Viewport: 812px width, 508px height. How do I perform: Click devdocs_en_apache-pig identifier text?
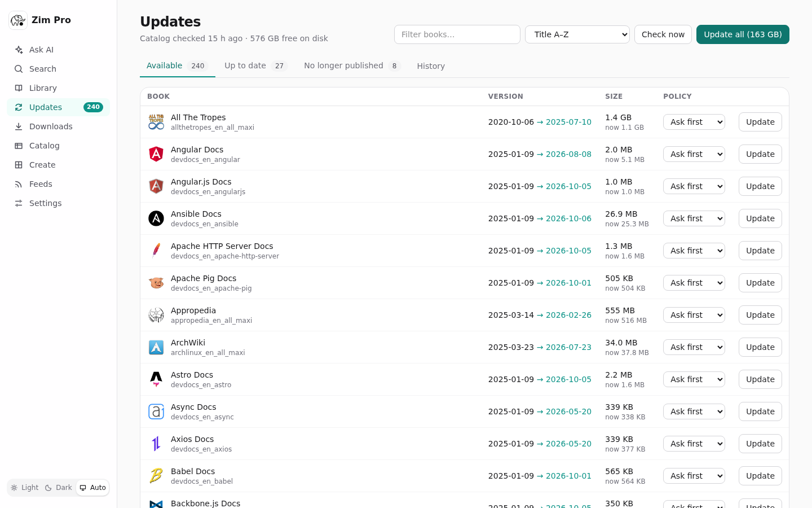click(x=211, y=288)
